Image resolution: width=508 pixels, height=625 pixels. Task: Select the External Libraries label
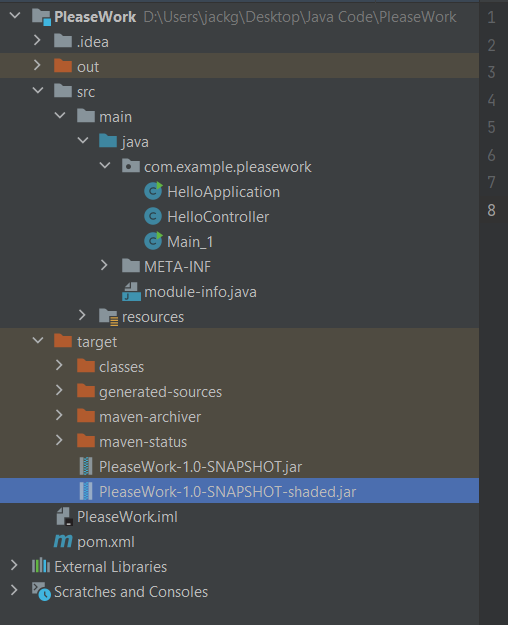click(111, 567)
